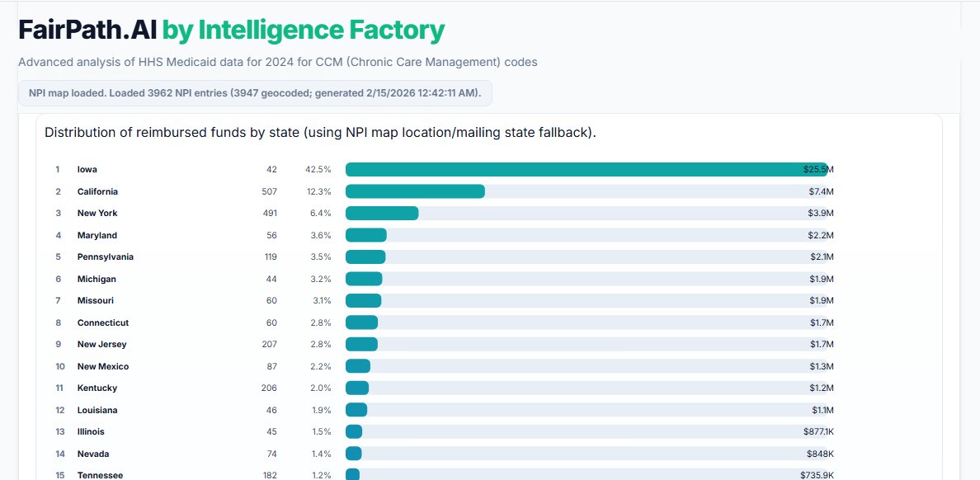980x480 pixels.
Task: Click the Pennsylvania bar
Action: coord(365,256)
